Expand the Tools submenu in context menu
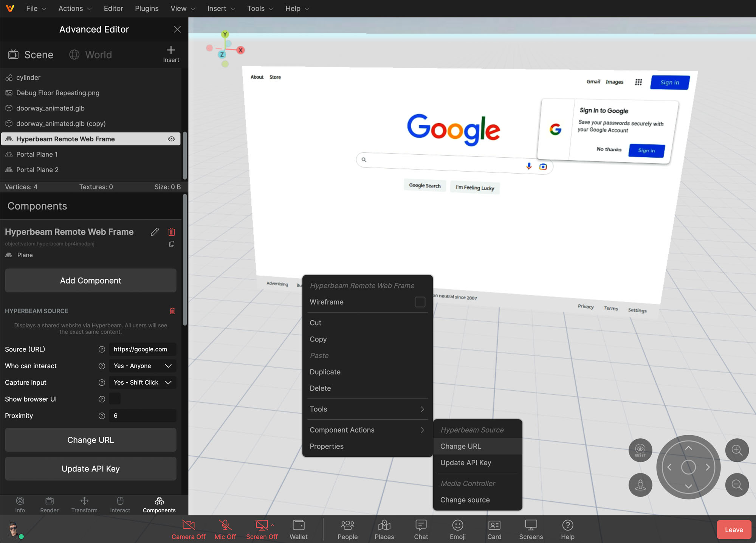Viewport: 756px width, 543px height. (x=367, y=409)
